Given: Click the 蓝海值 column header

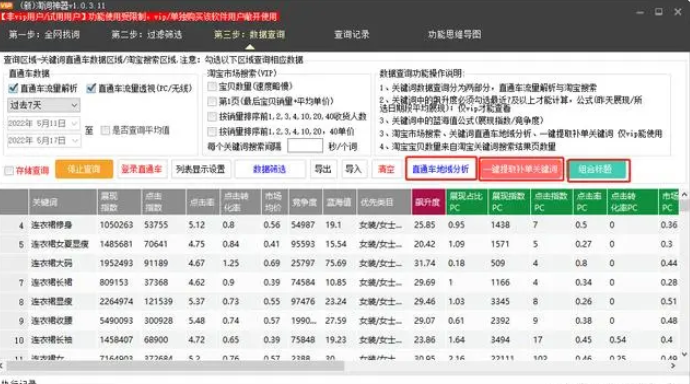Looking at the screenshot, I should [x=340, y=202].
